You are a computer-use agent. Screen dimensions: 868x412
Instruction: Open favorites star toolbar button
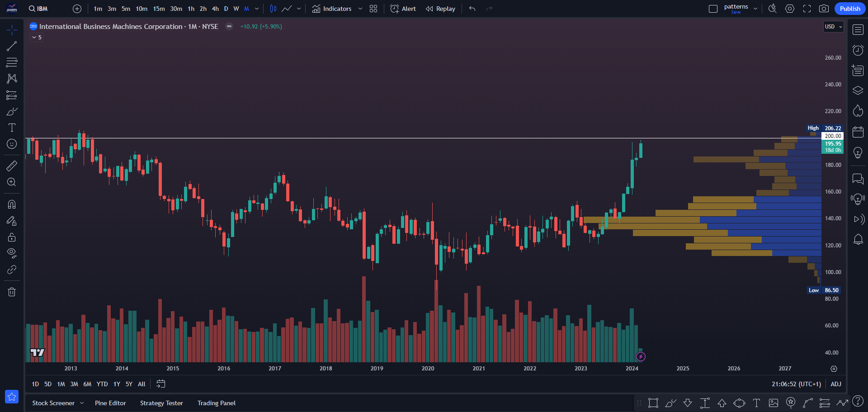12,397
